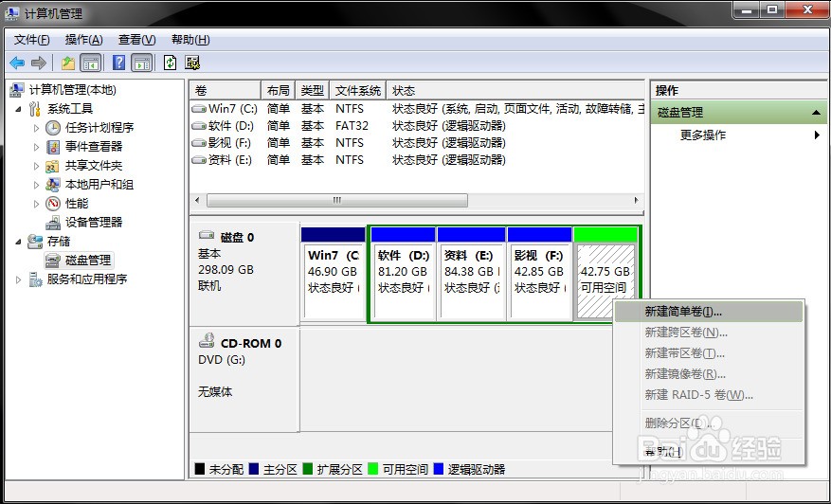Select the 软件 (D:) partition block
The height and width of the screenshot is (504, 831).
coord(402,275)
